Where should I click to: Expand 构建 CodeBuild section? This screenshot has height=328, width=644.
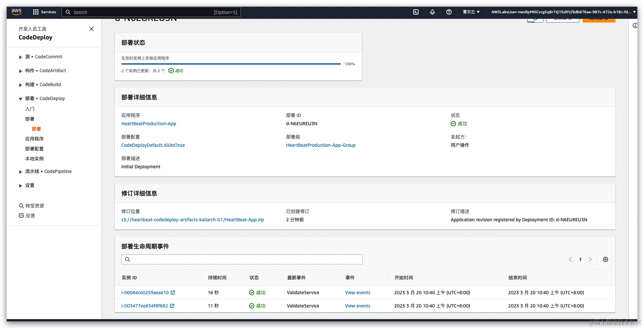point(21,85)
